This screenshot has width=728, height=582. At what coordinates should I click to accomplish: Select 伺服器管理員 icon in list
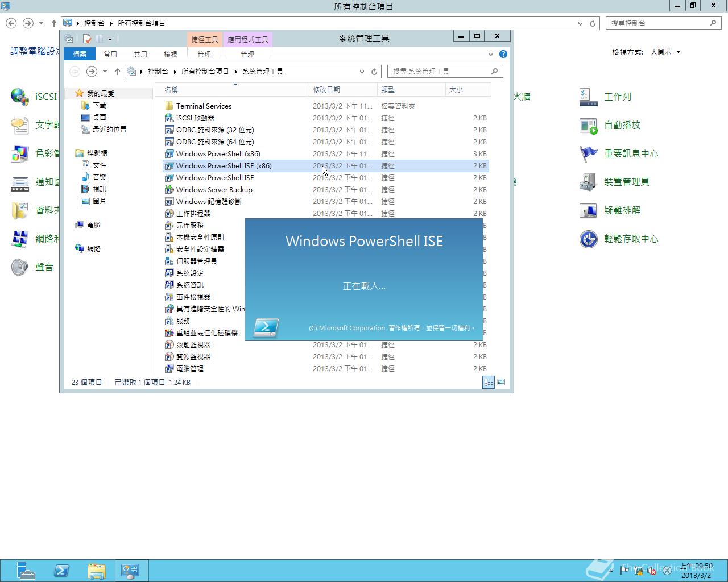click(x=169, y=261)
